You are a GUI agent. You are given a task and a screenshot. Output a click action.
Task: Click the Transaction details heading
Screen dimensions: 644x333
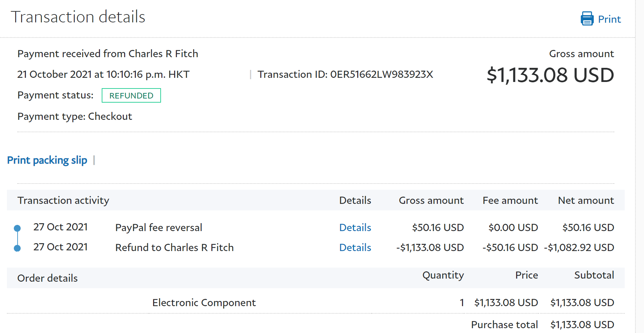coord(78,17)
